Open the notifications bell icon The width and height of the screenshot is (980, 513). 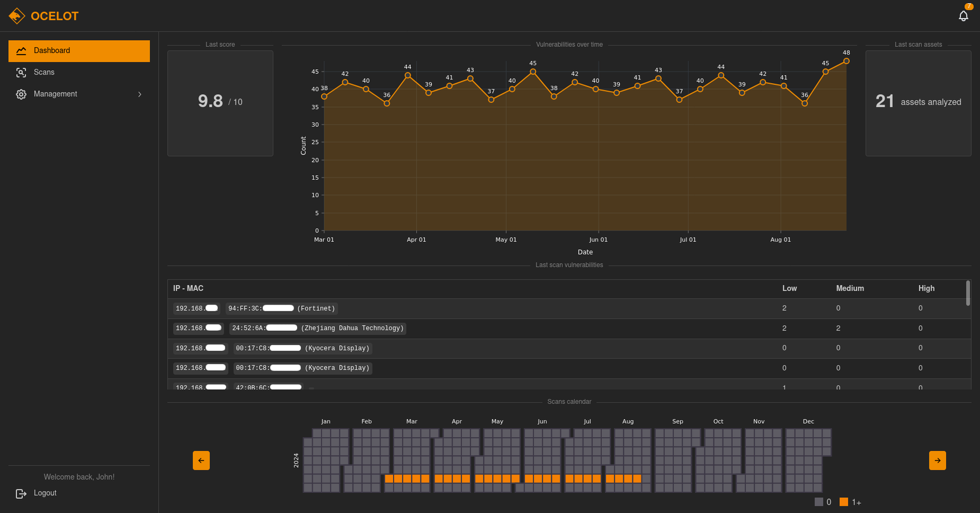[x=963, y=16]
